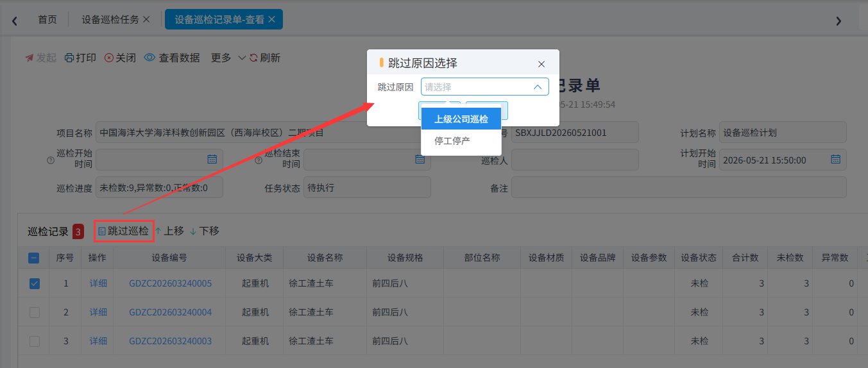The image size is (868, 368).
Task: Click the 设备规格 column header
Action: click(x=405, y=258)
